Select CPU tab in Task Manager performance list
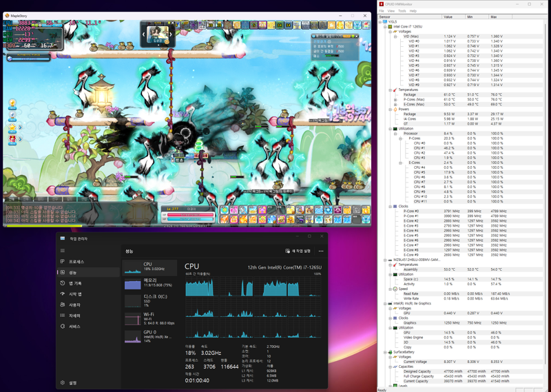551x392 pixels. point(149,267)
